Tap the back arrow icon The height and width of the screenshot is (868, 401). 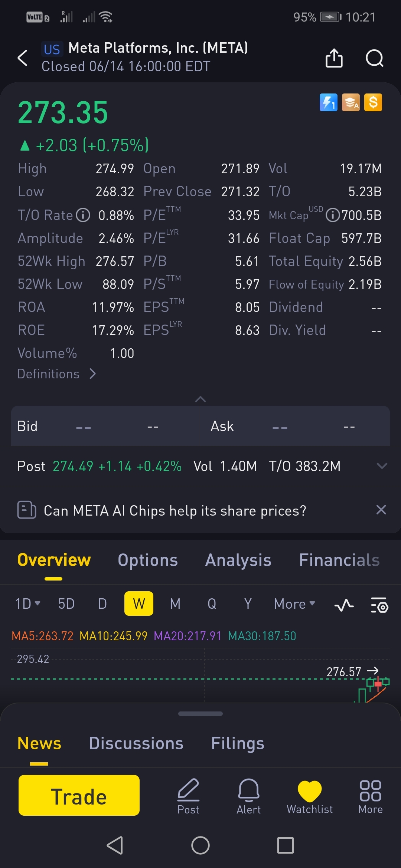coord(23,58)
